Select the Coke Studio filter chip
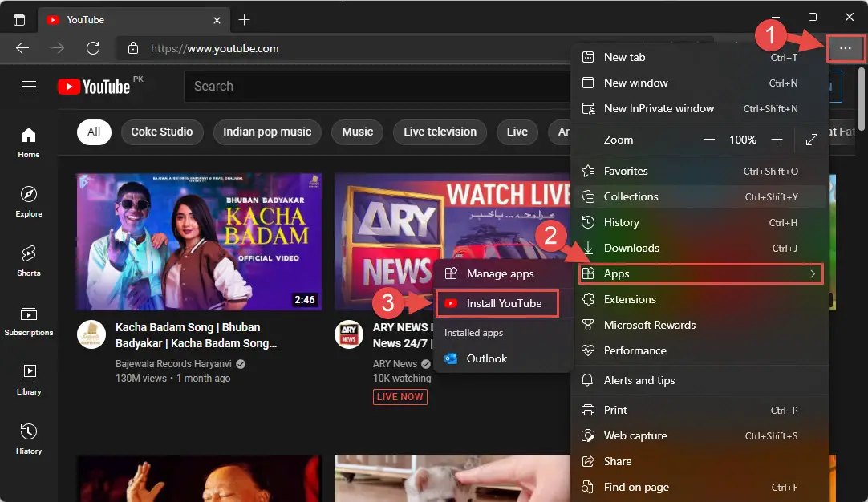The width and height of the screenshot is (868, 502). click(161, 132)
